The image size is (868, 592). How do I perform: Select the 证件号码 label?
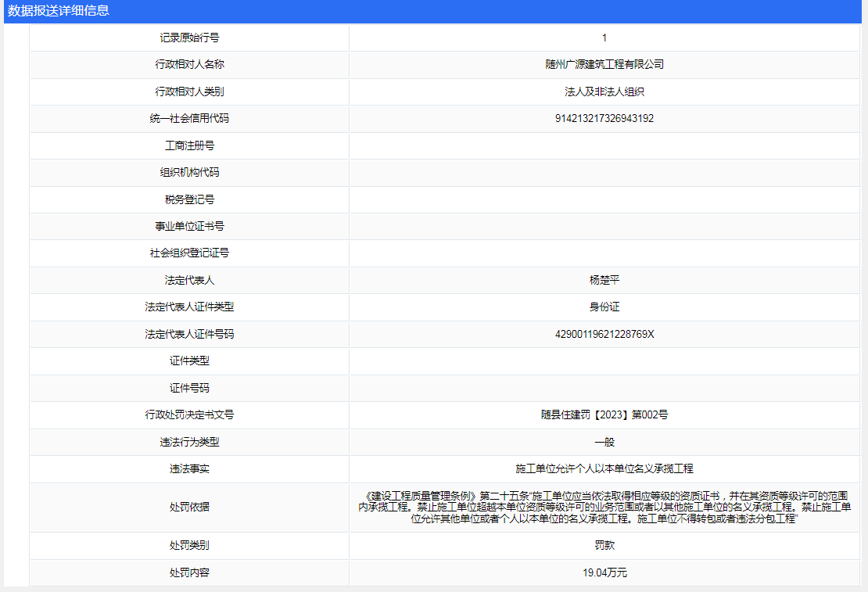tap(189, 388)
